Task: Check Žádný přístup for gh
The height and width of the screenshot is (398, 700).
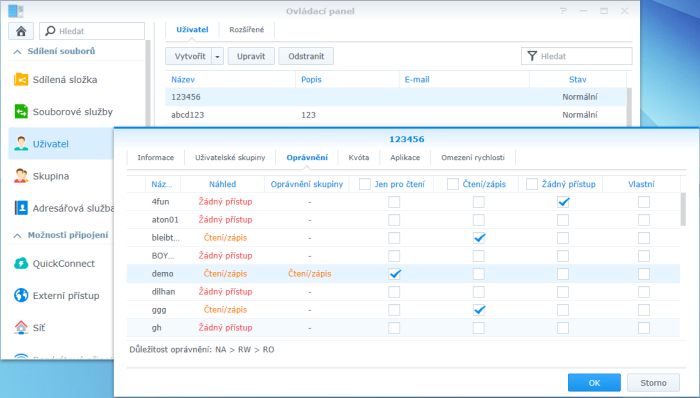Action: coord(563,328)
